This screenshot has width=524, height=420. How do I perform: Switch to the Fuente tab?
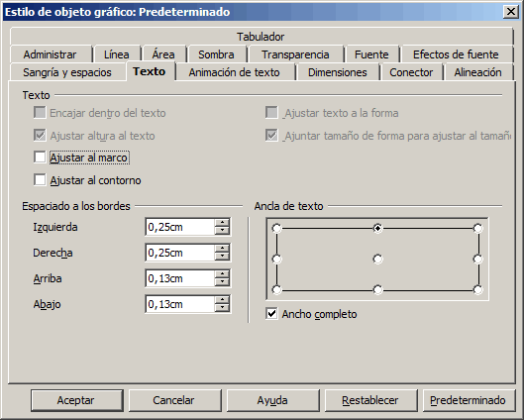click(371, 54)
